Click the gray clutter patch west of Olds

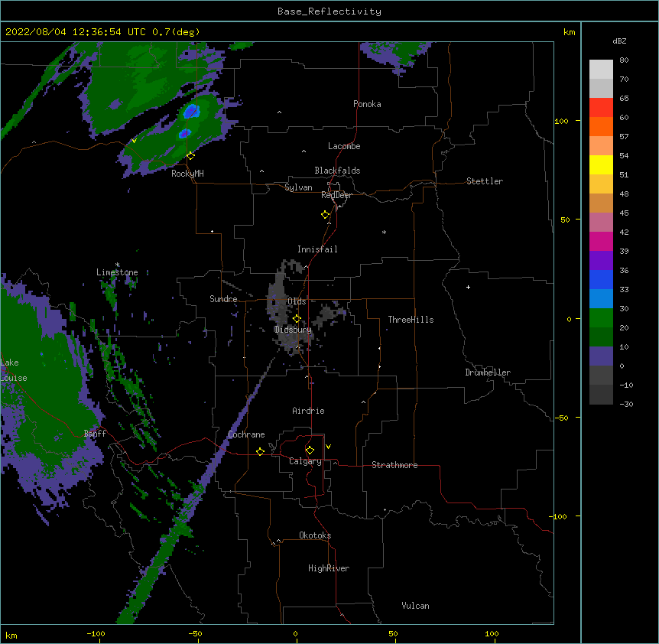(x=278, y=294)
